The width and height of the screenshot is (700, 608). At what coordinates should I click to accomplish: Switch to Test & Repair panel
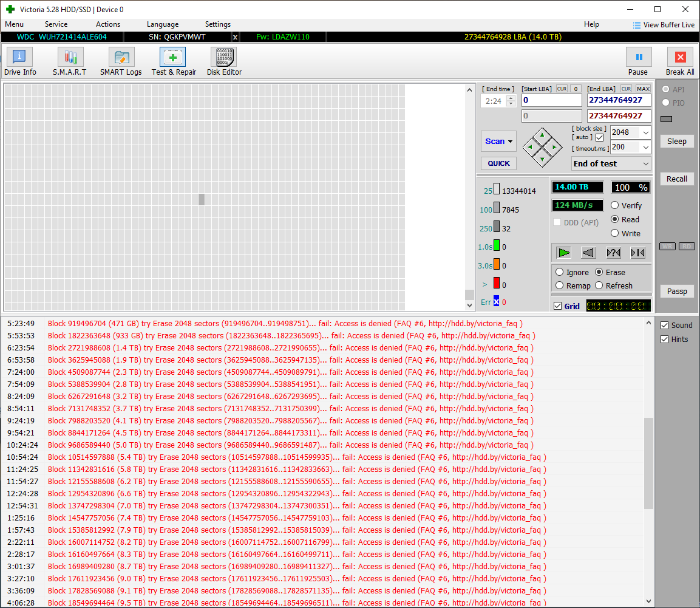173,61
